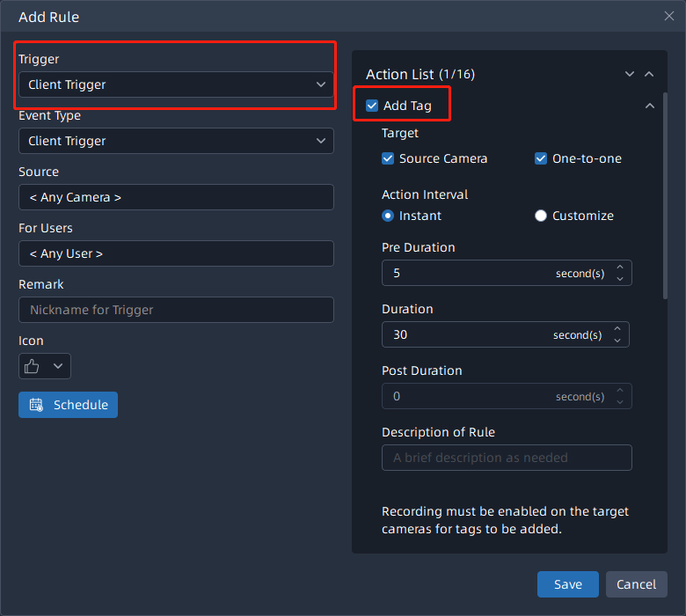Select the Instant action interval
Viewport: 686px width, 616px height.
[388, 216]
